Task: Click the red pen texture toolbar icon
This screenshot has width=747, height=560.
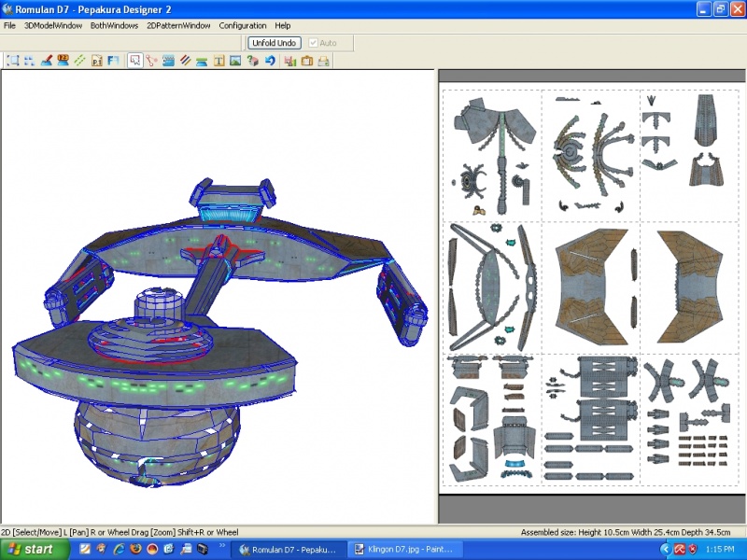Action: [x=46, y=61]
